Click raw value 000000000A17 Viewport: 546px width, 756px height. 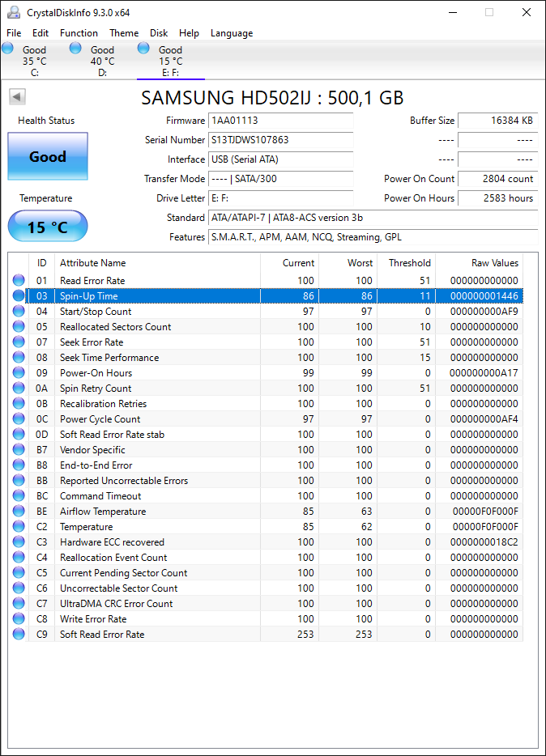point(484,372)
